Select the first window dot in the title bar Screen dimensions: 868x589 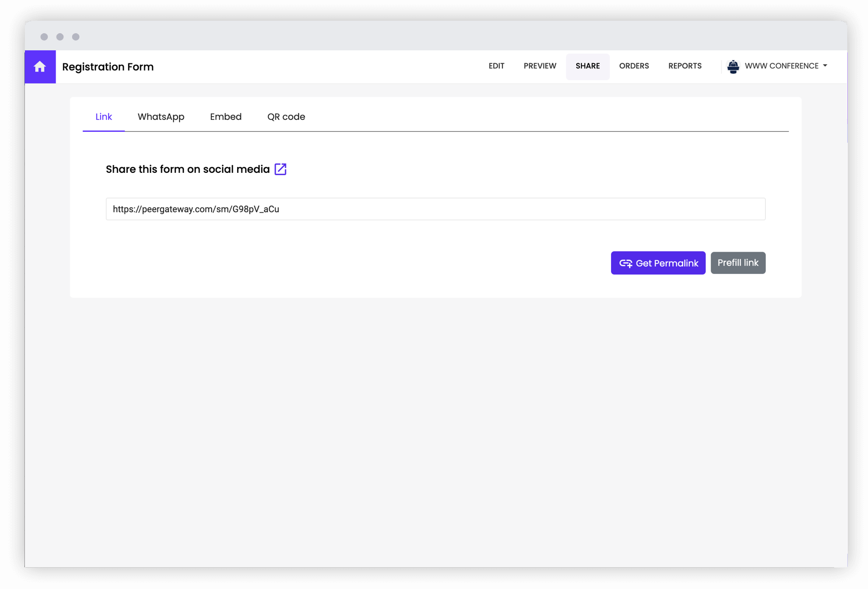tap(44, 36)
